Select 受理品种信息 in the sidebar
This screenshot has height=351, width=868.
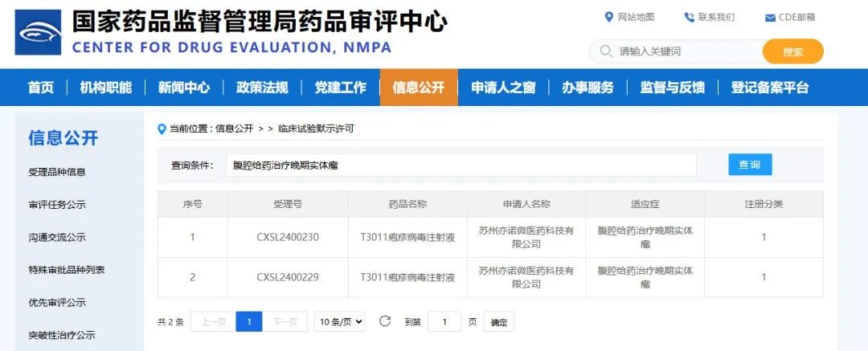[x=57, y=172]
